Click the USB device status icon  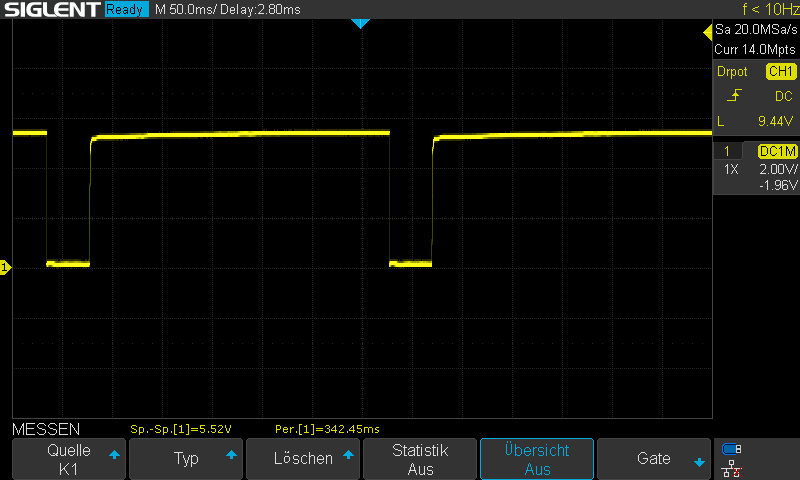[731, 449]
